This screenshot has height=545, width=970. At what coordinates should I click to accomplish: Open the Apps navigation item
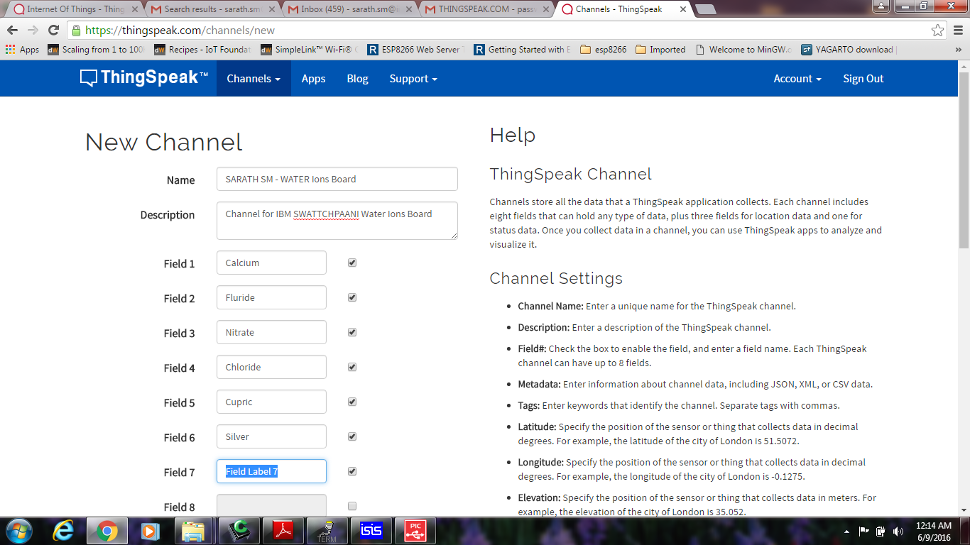point(313,79)
